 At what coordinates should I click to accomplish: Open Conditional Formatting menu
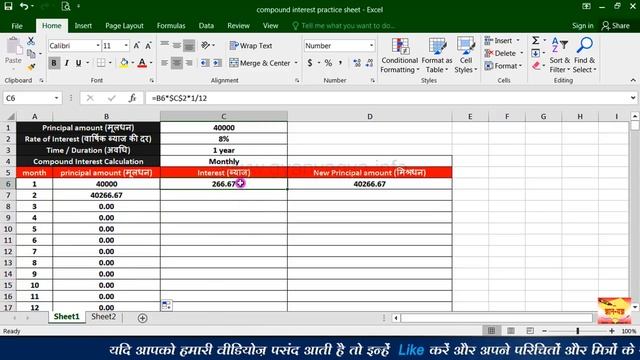click(400, 55)
